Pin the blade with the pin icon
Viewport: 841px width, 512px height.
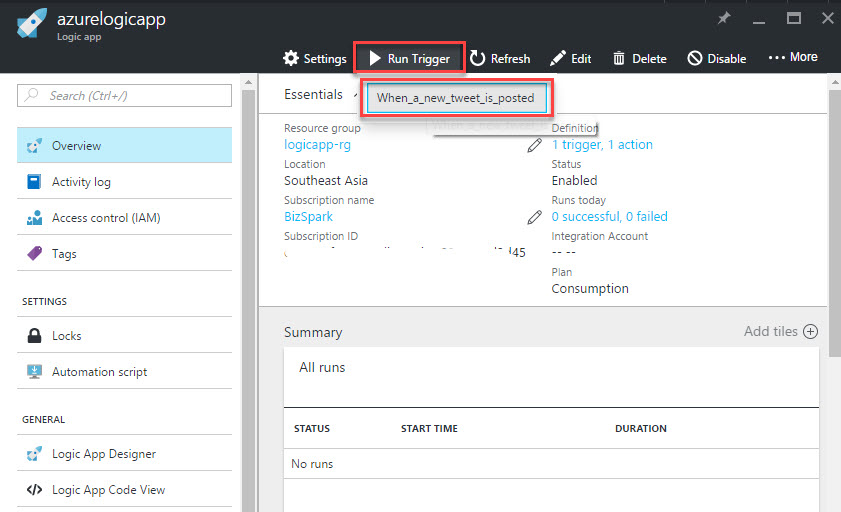724,19
